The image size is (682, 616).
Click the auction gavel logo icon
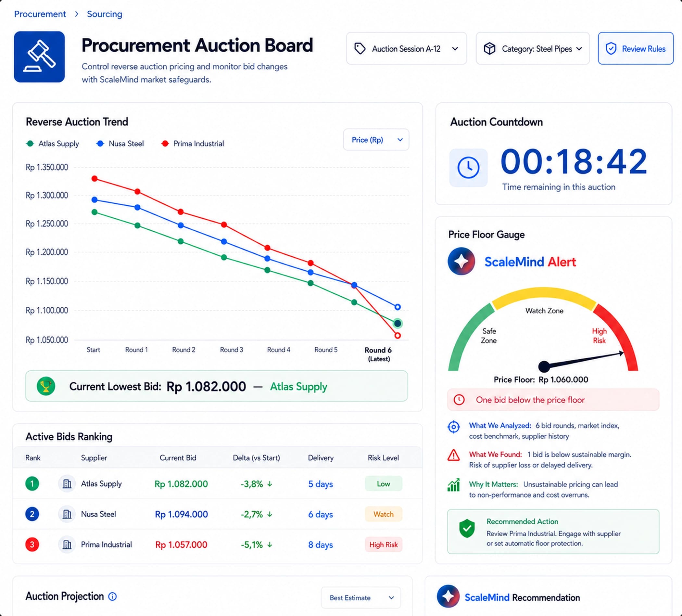(39, 57)
